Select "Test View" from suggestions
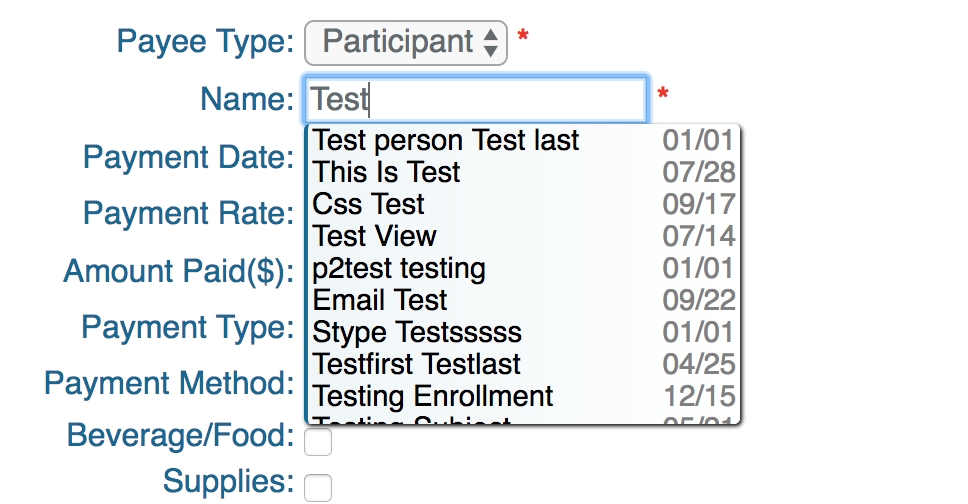The width and height of the screenshot is (968, 504). (x=374, y=237)
